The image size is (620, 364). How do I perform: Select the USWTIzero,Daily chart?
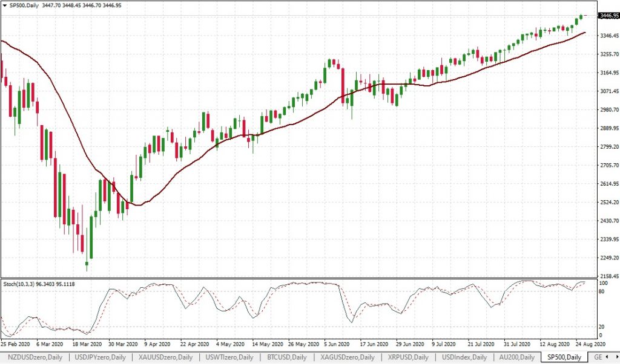230,357
